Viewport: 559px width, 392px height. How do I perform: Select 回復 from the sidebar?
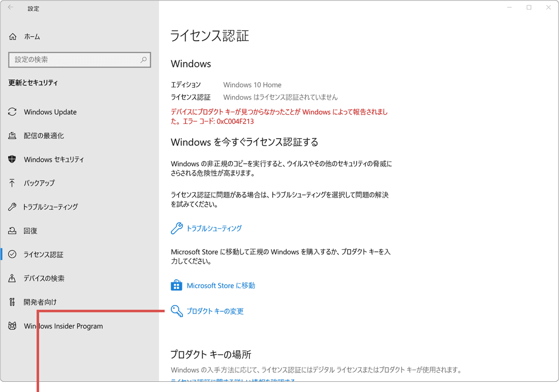33,231
